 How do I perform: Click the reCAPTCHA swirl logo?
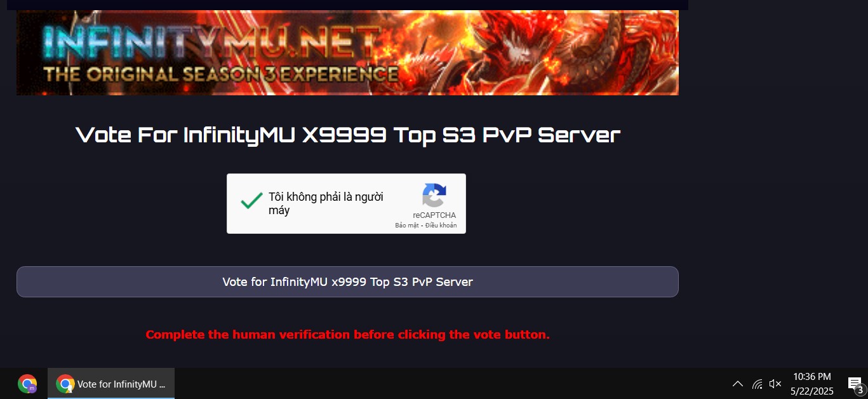point(434,195)
